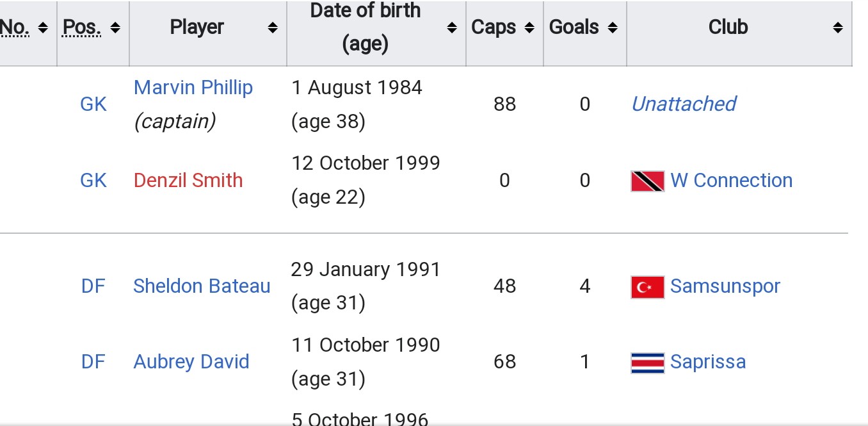868x426 pixels.
Task: Open Aubrey David's player page
Action: tap(191, 362)
